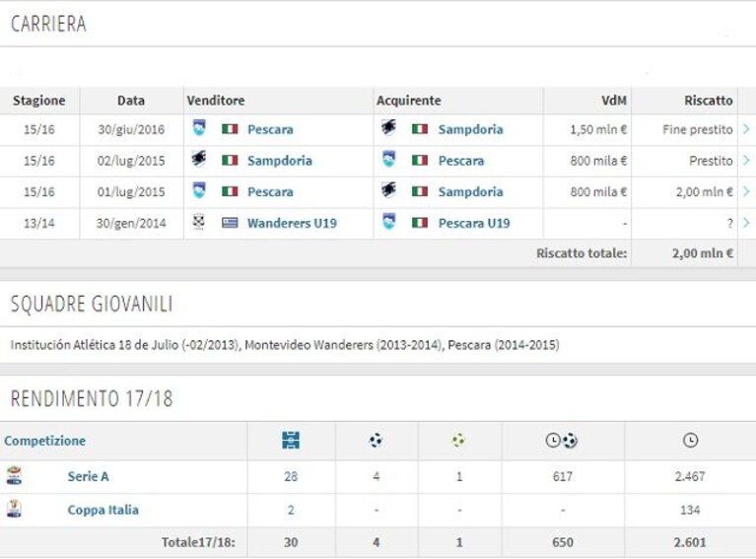The height and width of the screenshot is (559, 756).
Task: Click Pescara crest in the 30/giu/2016 seller row
Action: point(199,128)
